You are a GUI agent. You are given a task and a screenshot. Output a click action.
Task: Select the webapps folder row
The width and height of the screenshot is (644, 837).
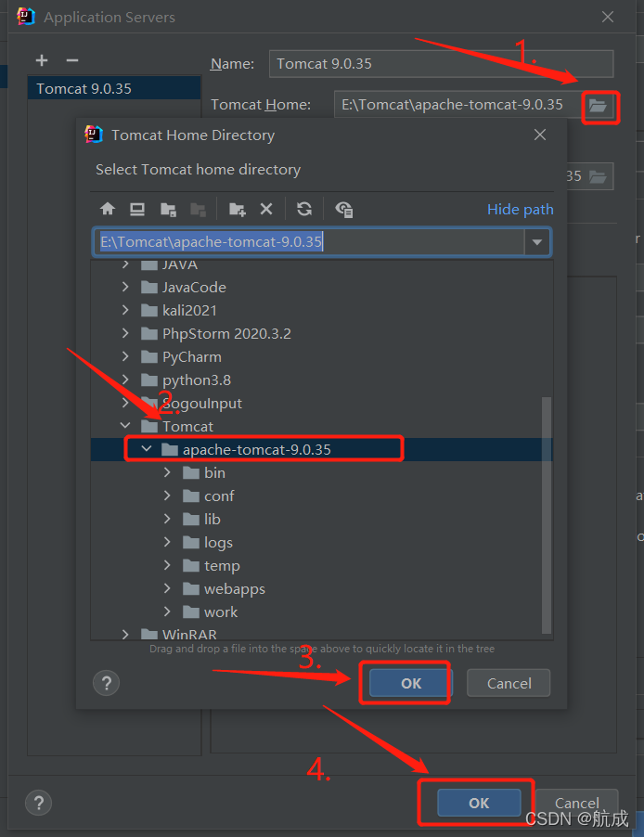point(321,588)
